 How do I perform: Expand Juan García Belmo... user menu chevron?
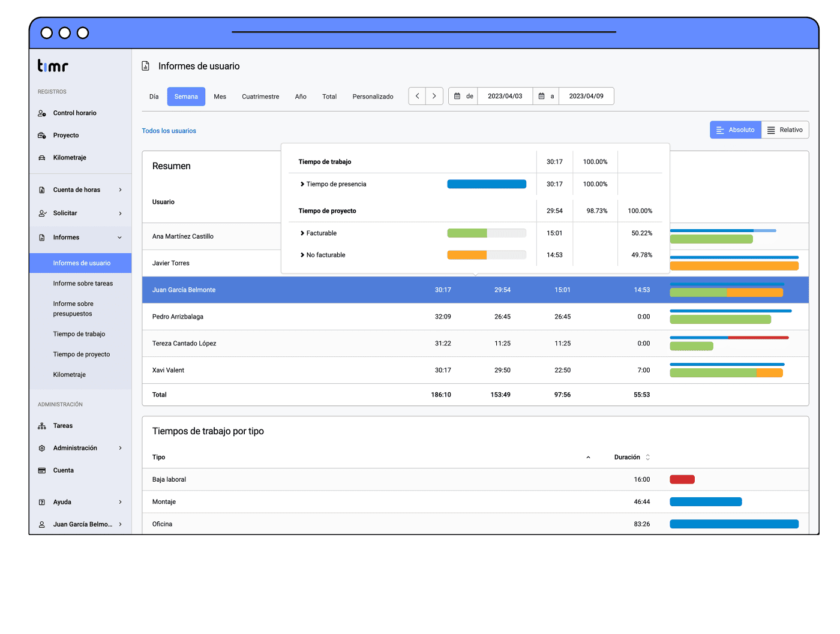click(120, 524)
